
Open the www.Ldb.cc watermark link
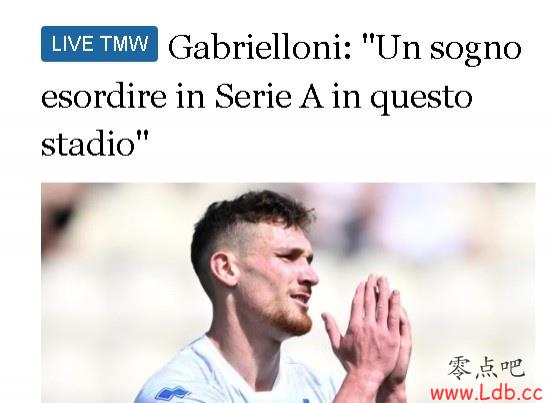[x=486, y=392]
